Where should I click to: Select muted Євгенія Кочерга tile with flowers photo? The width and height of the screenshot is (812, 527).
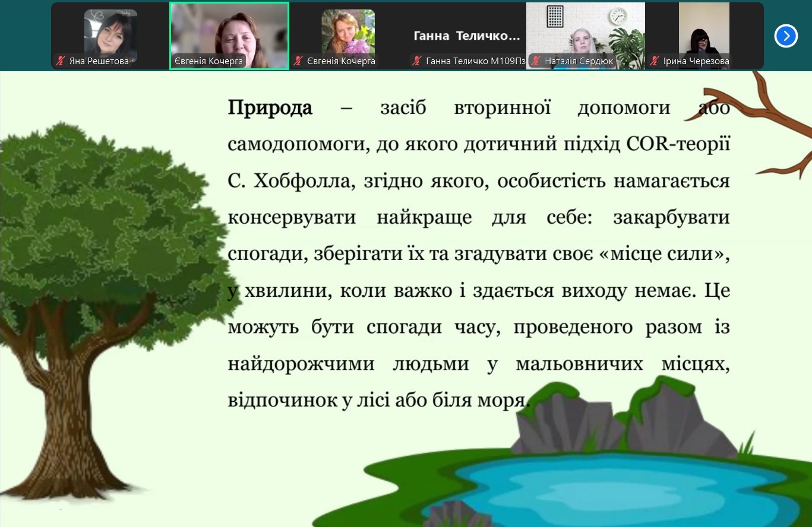(x=348, y=36)
